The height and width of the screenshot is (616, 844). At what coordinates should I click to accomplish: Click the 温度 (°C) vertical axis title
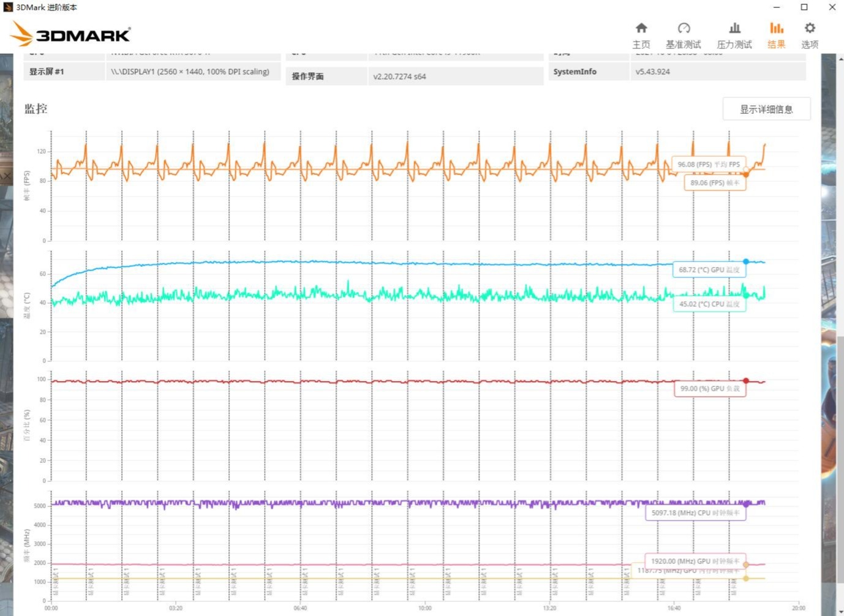(x=26, y=305)
